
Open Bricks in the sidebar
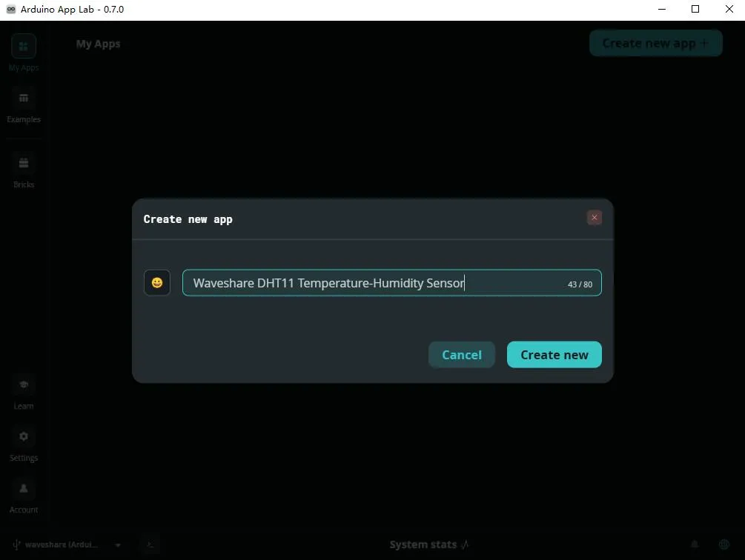pos(24,171)
